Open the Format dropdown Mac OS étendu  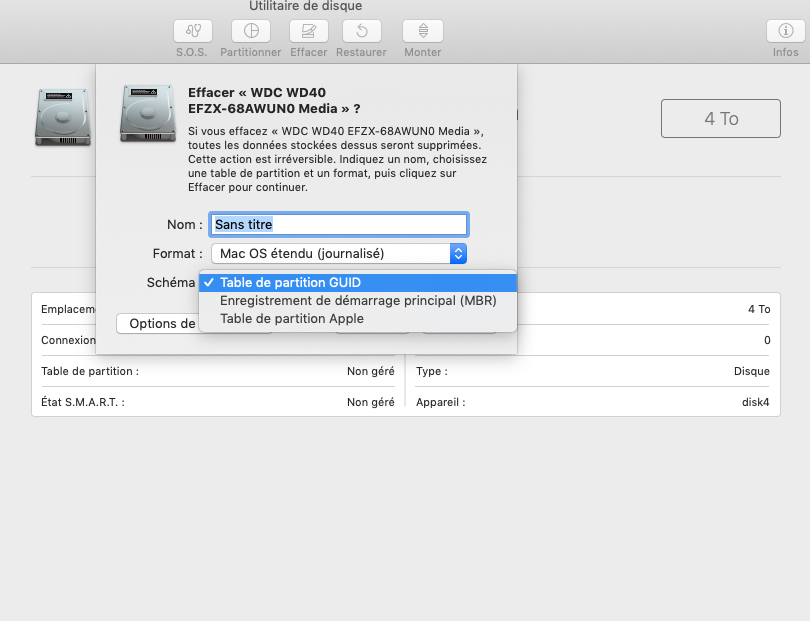click(339, 254)
